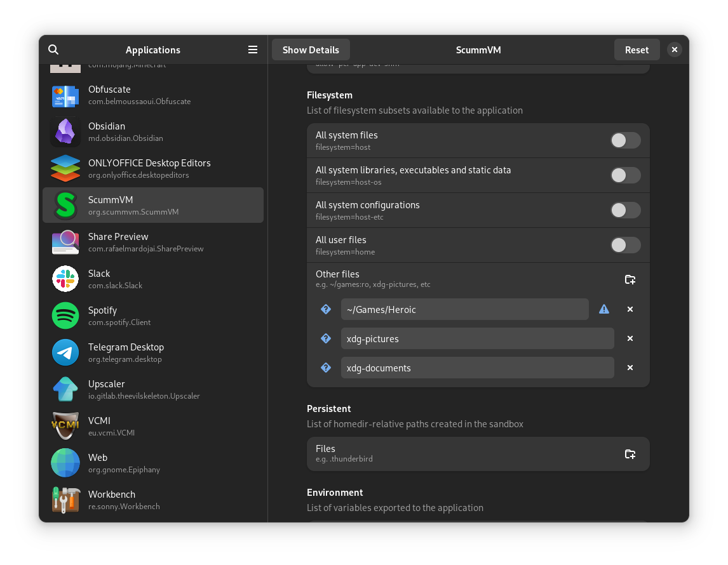Select the Share Preview app icon
Image resolution: width=728 pixels, height=565 pixels.
coord(65,242)
